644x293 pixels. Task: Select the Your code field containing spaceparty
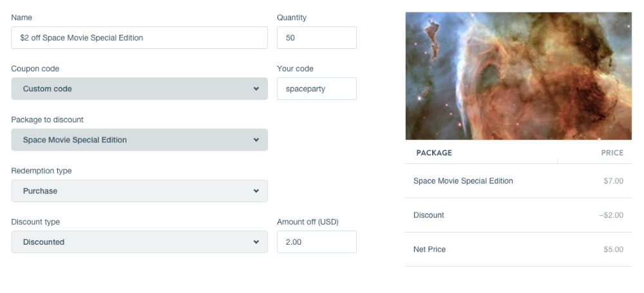316,89
